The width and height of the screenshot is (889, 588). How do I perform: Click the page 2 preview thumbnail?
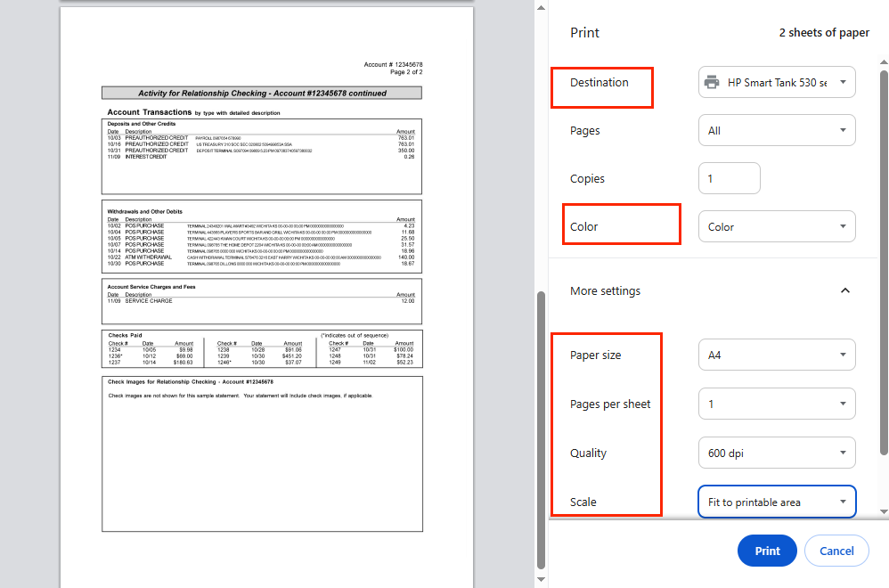(266, 298)
